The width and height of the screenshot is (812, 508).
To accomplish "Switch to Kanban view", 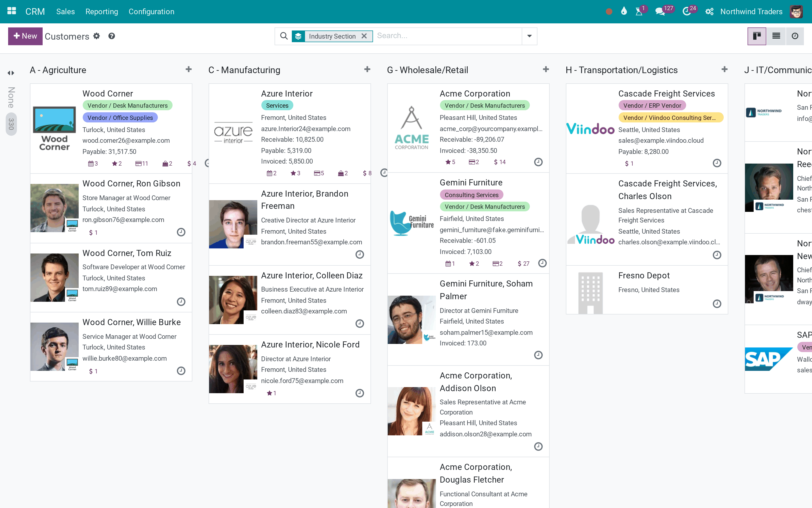I will pyautogui.click(x=757, y=36).
